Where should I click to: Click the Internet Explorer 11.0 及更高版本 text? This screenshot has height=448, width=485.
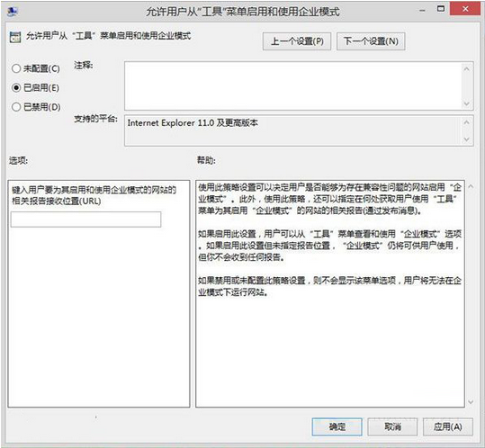click(x=193, y=122)
